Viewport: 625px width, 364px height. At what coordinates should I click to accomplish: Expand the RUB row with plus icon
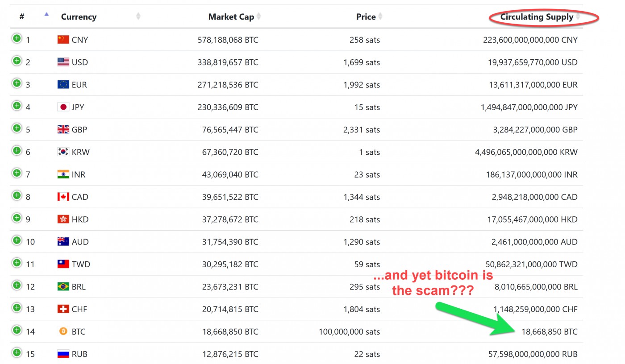point(17,352)
